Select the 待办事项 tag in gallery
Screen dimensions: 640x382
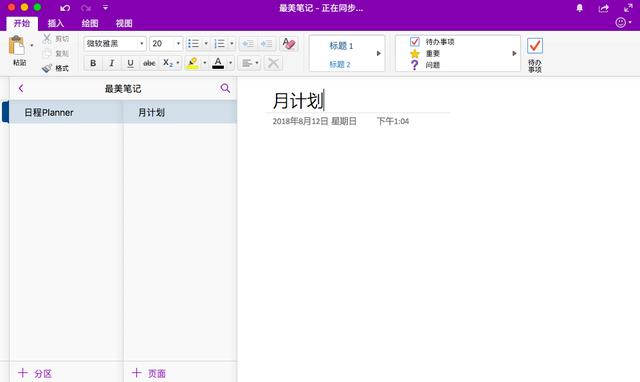(x=433, y=42)
